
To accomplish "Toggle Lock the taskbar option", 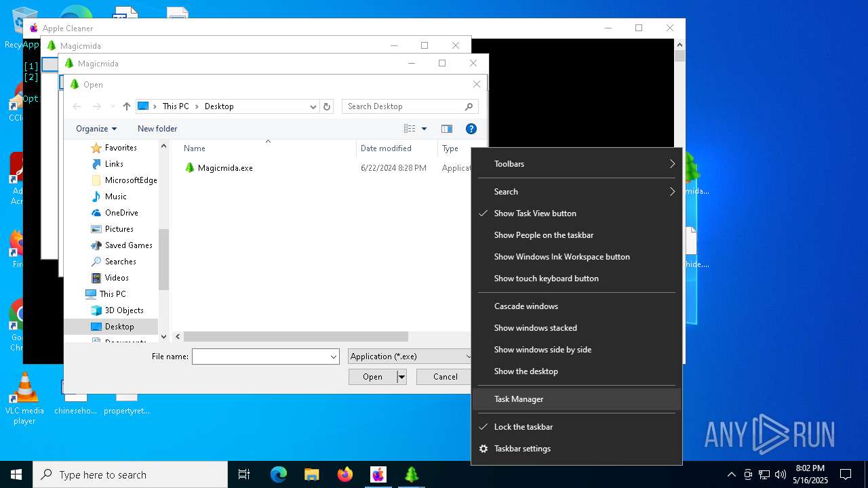I will tap(576, 427).
